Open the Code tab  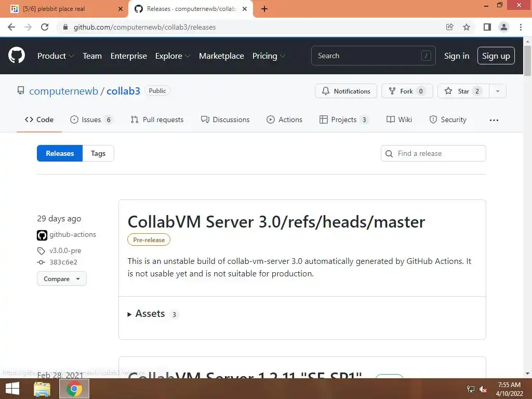point(39,120)
